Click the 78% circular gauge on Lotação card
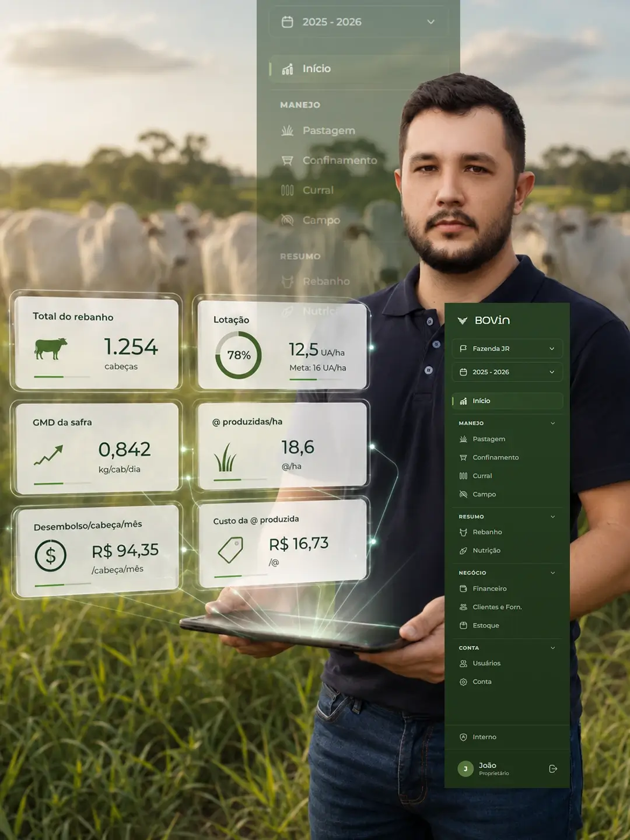Screen dimensions: 630x840 [239, 355]
